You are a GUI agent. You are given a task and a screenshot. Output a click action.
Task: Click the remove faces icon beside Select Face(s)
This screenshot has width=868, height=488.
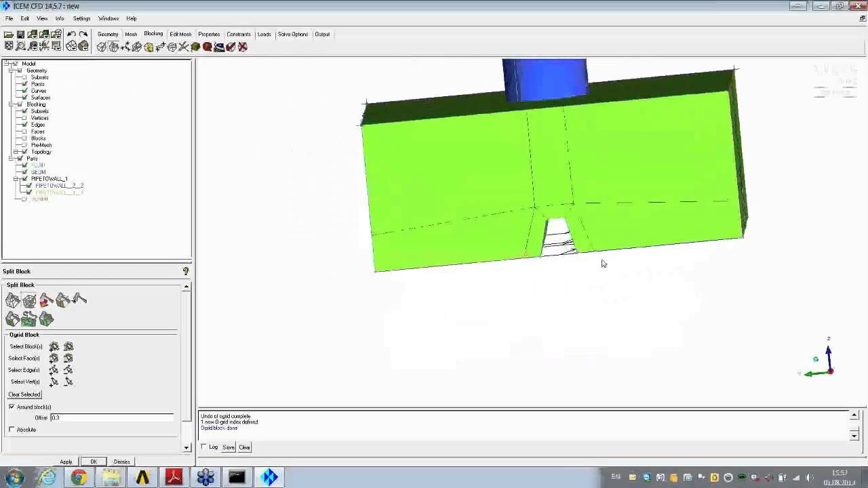click(x=68, y=358)
